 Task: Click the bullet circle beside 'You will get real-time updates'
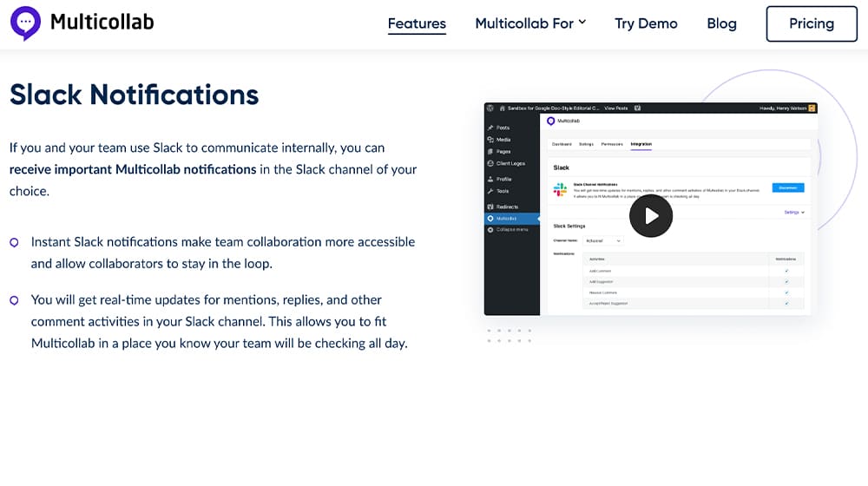(15, 300)
